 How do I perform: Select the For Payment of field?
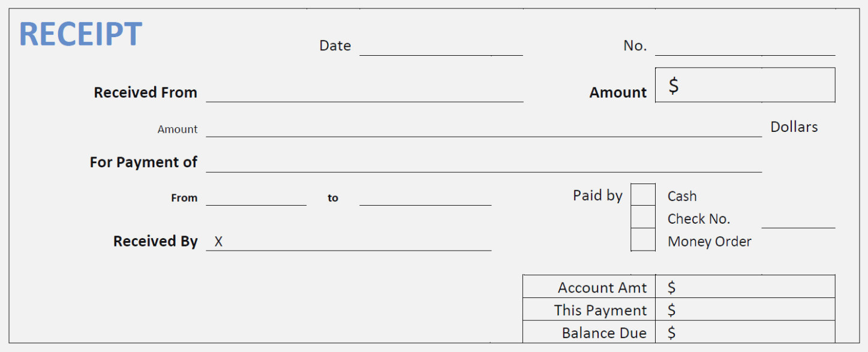pyautogui.click(x=483, y=163)
